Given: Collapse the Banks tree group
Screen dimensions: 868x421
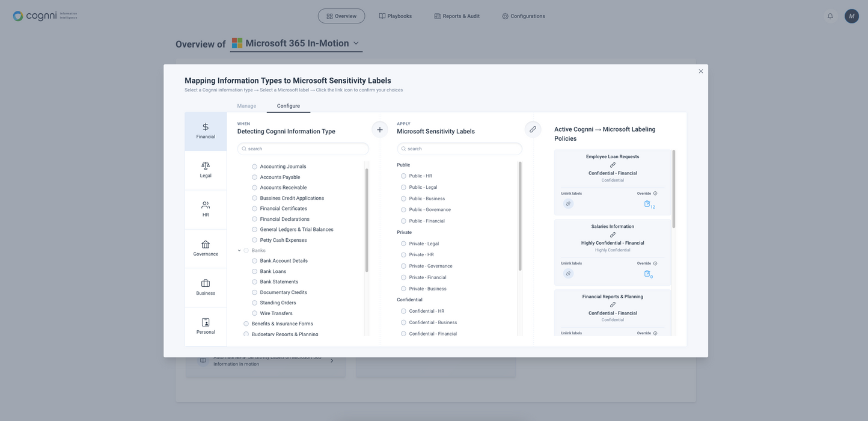Looking at the screenshot, I should click(x=239, y=250).
